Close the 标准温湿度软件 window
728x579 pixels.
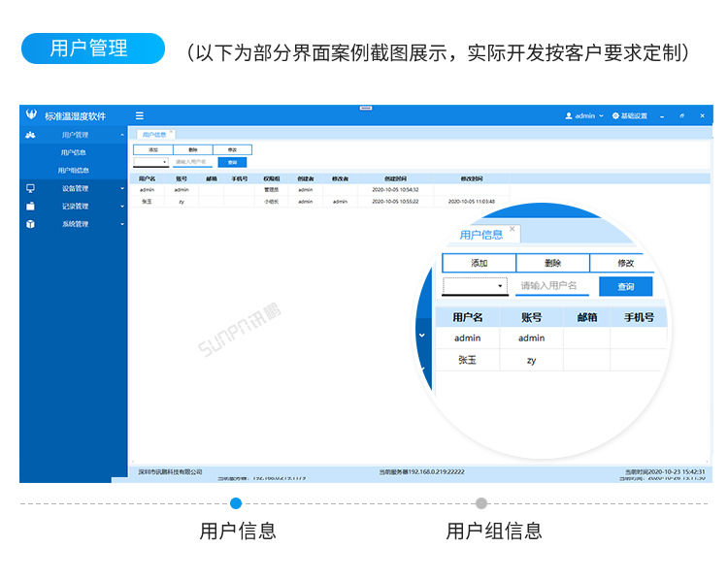click(702, 115)
